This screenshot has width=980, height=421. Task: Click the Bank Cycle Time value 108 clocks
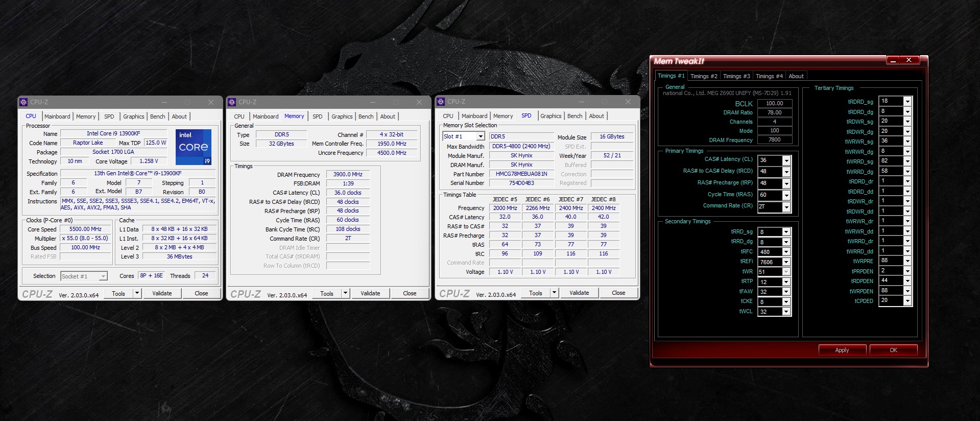(348, 229)
